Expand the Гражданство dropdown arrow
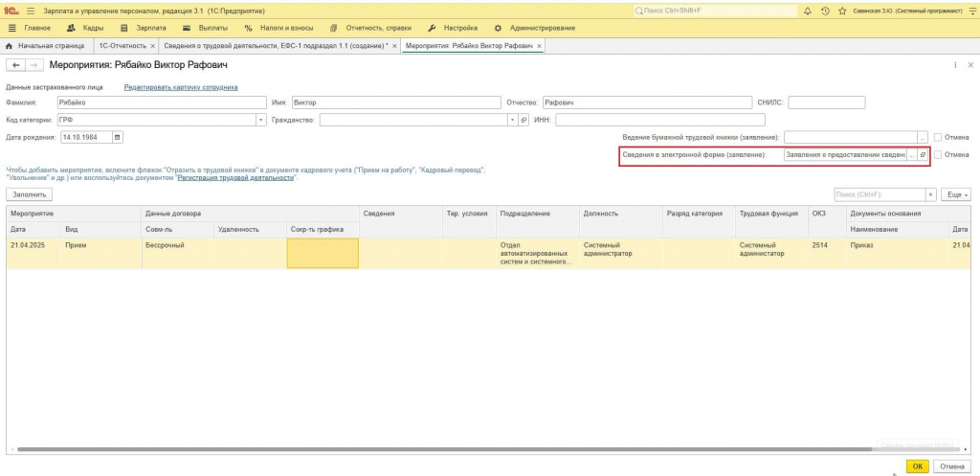The height and width of the screenshot is (476, 980). [x=513, y=120]
